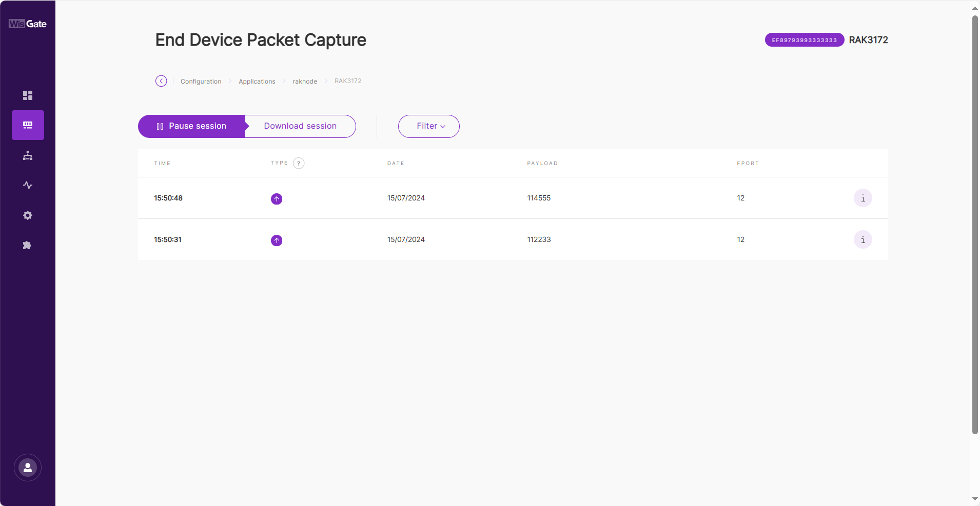The image size is (980, 506).
Task: Open the Extensions puzzle sidebar icon
Action: [x=28, y=245]
